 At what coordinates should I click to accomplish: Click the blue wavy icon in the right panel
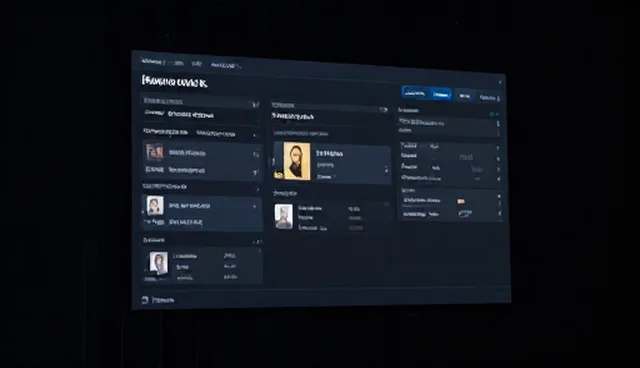click(465, 213)
